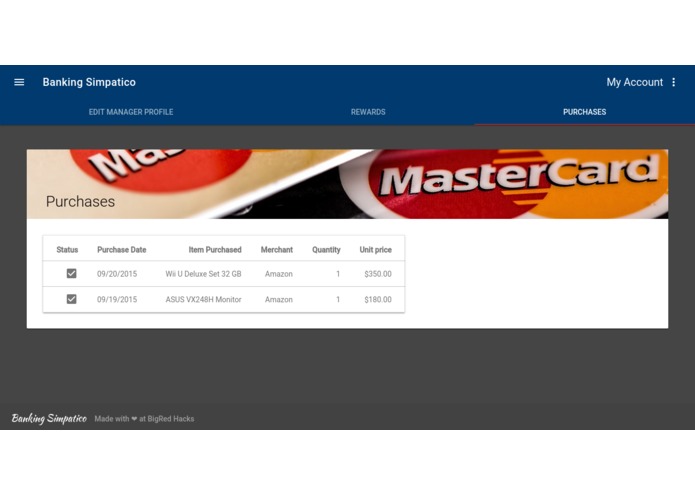
Task: Click the Purchases card heading
Action: (80, 202)
